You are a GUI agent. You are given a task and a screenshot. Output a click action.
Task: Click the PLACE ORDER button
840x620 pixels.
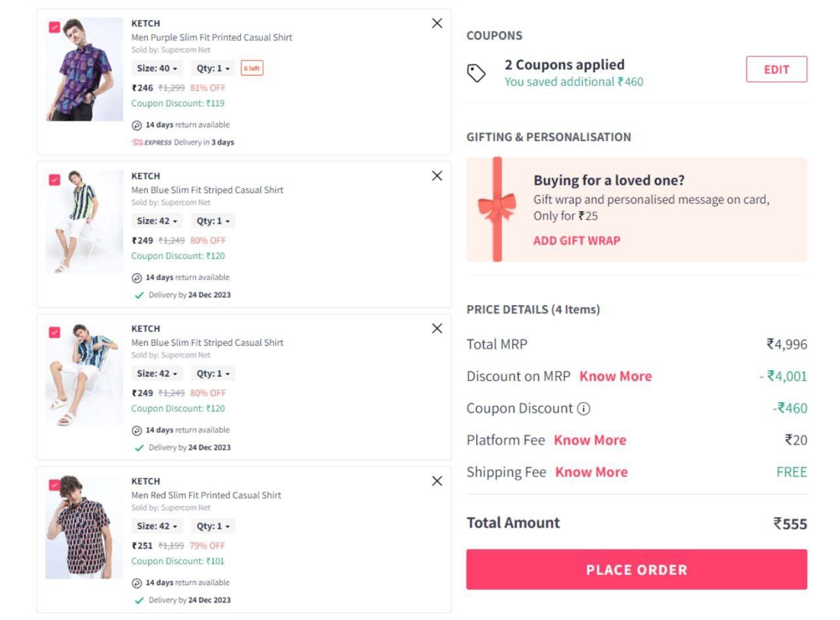pos(637,569)
